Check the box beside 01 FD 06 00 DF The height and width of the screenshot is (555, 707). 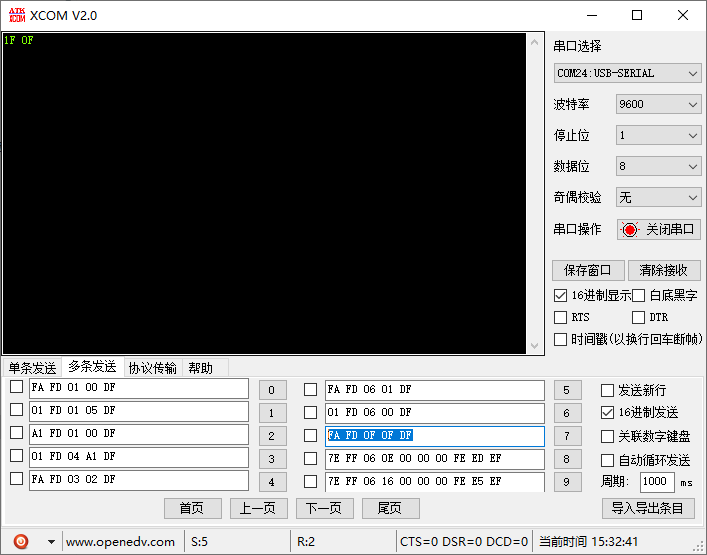pos(310,413)
